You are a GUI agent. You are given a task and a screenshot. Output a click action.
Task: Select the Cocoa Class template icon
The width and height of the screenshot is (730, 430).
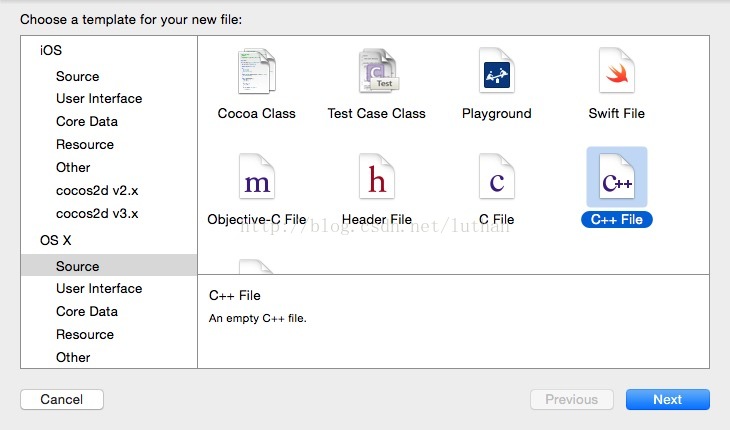[257, 71]
